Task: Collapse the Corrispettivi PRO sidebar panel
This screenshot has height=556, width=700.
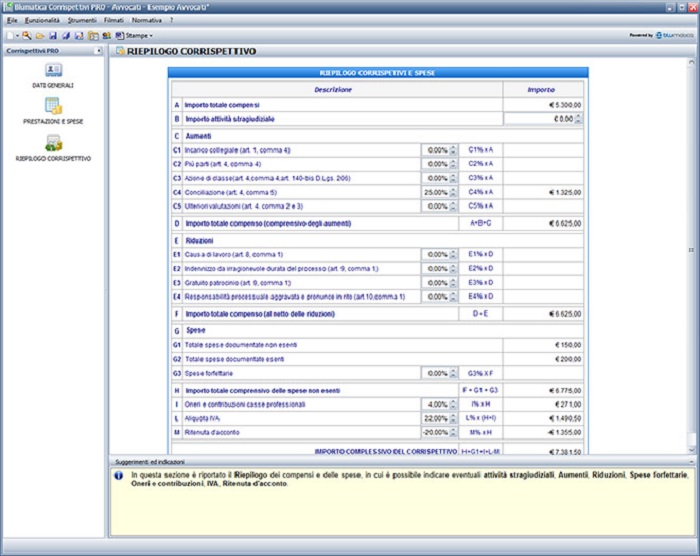Action: coord(98,50)
